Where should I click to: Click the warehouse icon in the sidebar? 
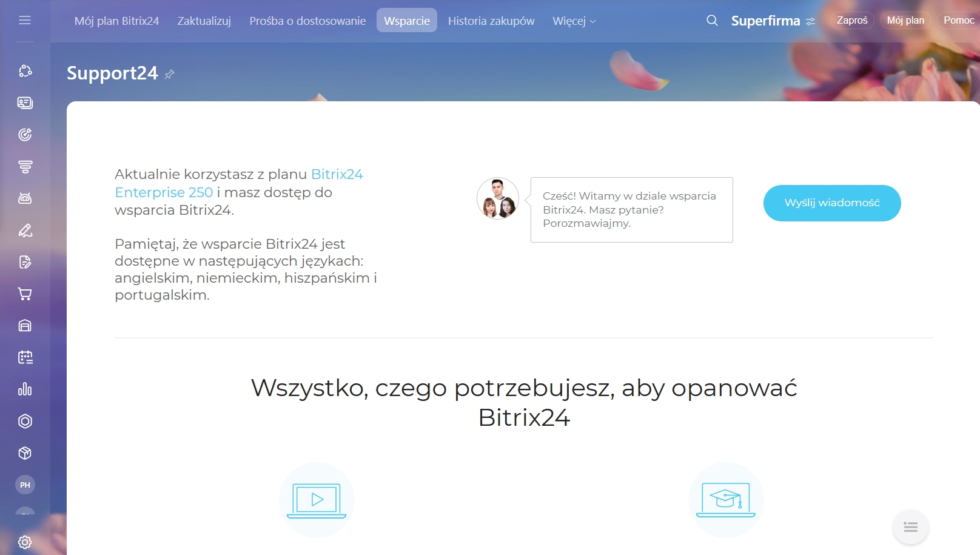(x=25, y=326)
